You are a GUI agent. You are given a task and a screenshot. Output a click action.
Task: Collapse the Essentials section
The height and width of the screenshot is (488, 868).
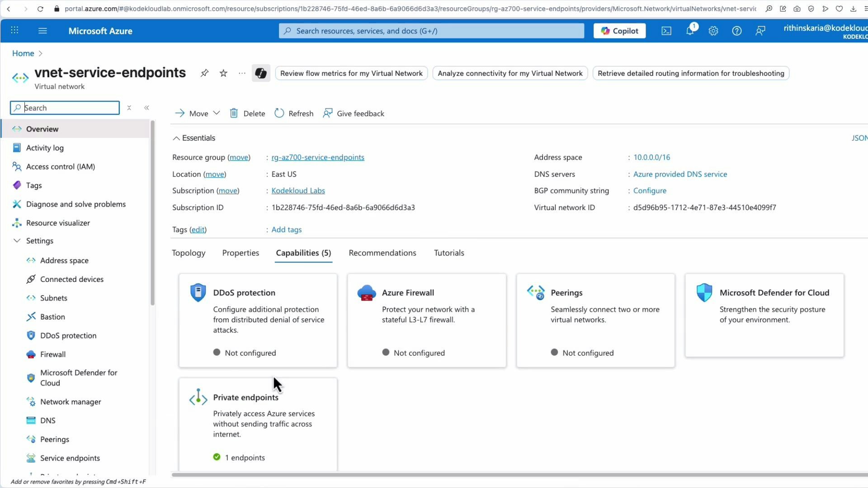tap(176, 138)
